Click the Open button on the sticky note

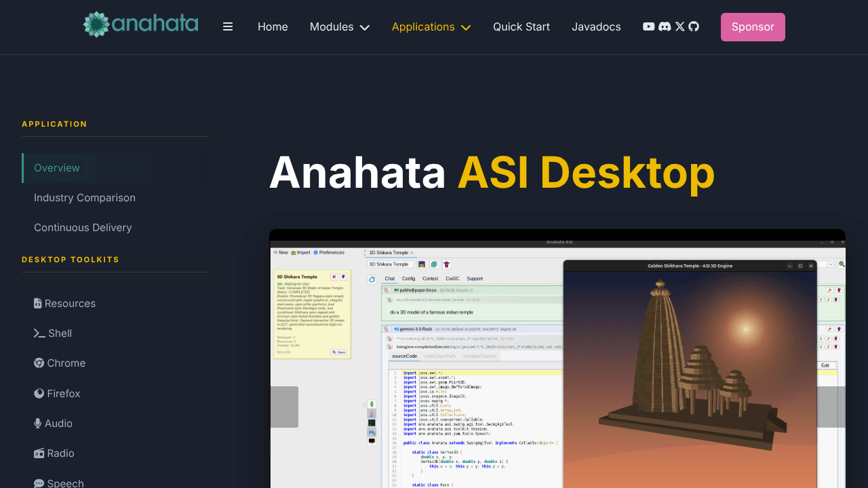(x=338, y=352)
